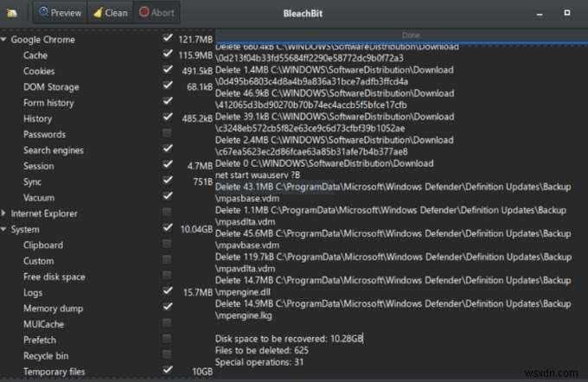Viewport: 588px width, 382px height.
Task: Uncheck the Cache checkbox
Action: [167, 54]
